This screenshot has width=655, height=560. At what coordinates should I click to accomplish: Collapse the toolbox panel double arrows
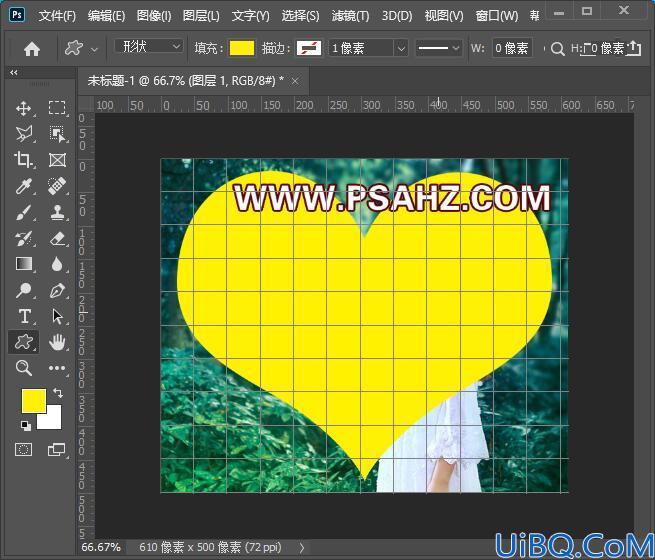coord(14,73)
